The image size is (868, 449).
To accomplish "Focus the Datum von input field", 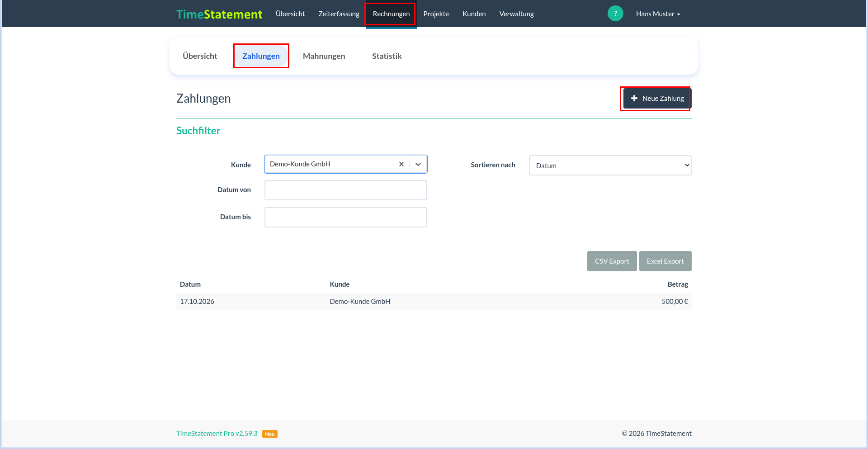I will [x=346, y=190].
